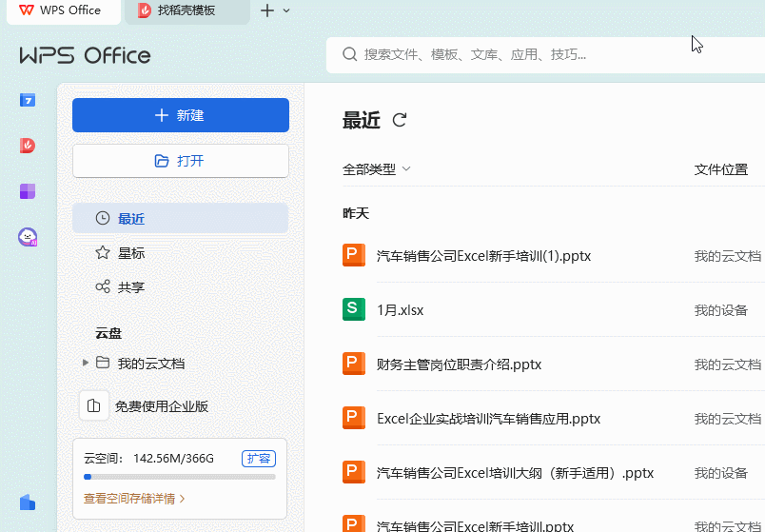Click the PPT icon of 汽车销售公司Excel培训大纲

point(354,472)
